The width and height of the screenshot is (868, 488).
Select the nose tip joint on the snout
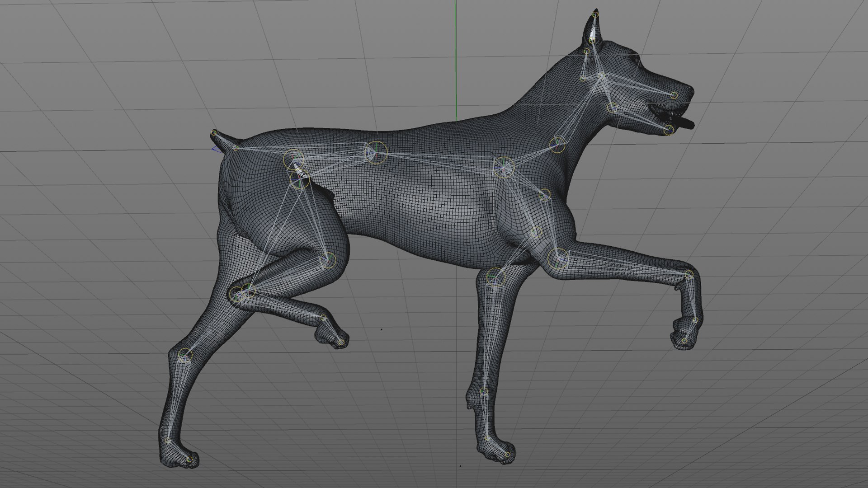point(674,95)
